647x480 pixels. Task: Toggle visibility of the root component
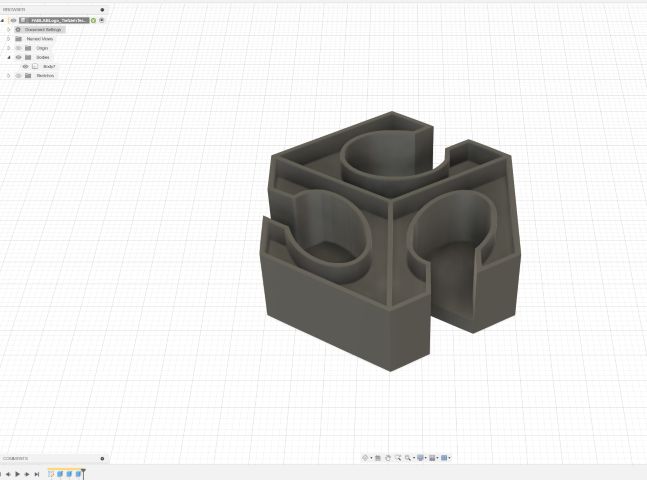(13, 20)
